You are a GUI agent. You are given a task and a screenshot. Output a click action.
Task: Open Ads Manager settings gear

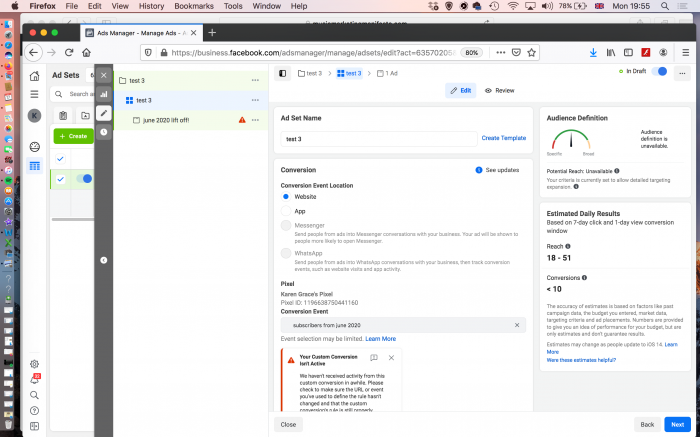(34, 364)
